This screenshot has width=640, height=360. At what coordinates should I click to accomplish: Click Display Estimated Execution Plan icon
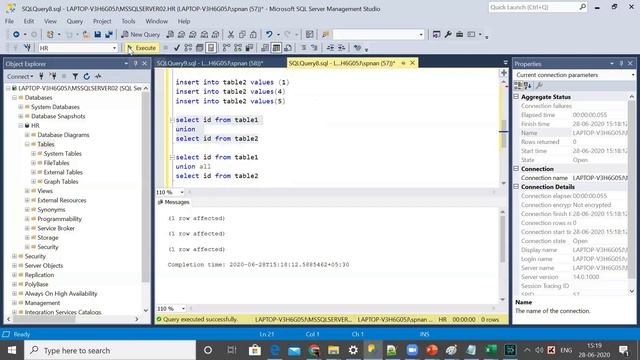click(188, 48)
